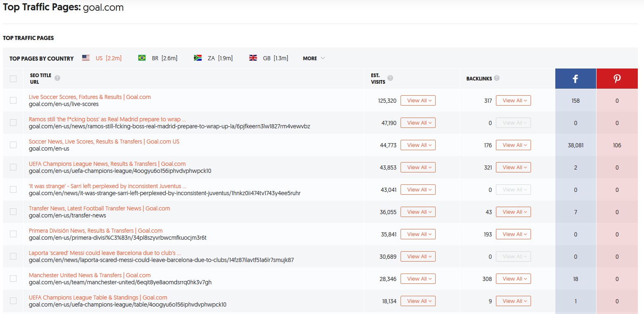Open Soccer News, Live Scores Goal.com US link
This screenshot has width=644, height=314.
point(104,142)
